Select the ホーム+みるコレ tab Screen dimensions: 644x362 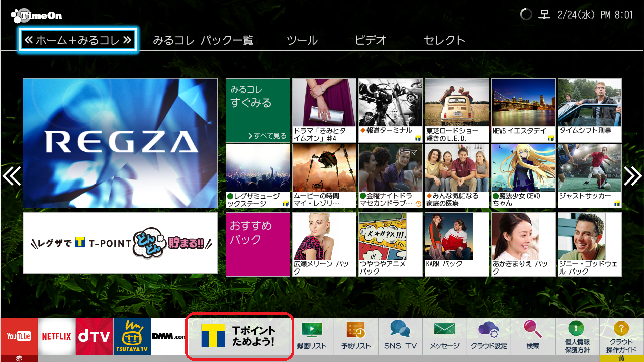78,40
